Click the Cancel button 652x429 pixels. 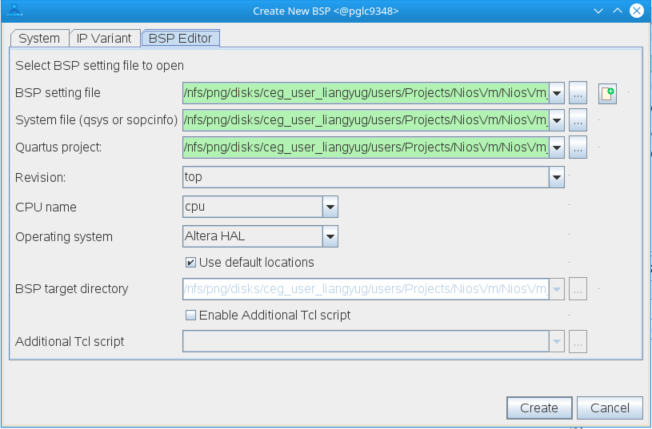[x=610, y=408]
